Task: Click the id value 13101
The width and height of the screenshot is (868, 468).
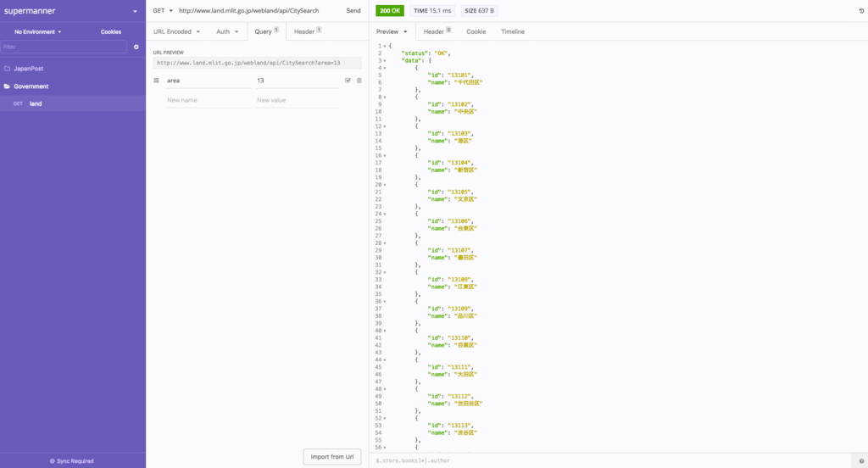Action: pyautogui.click(x=459, y=75)
